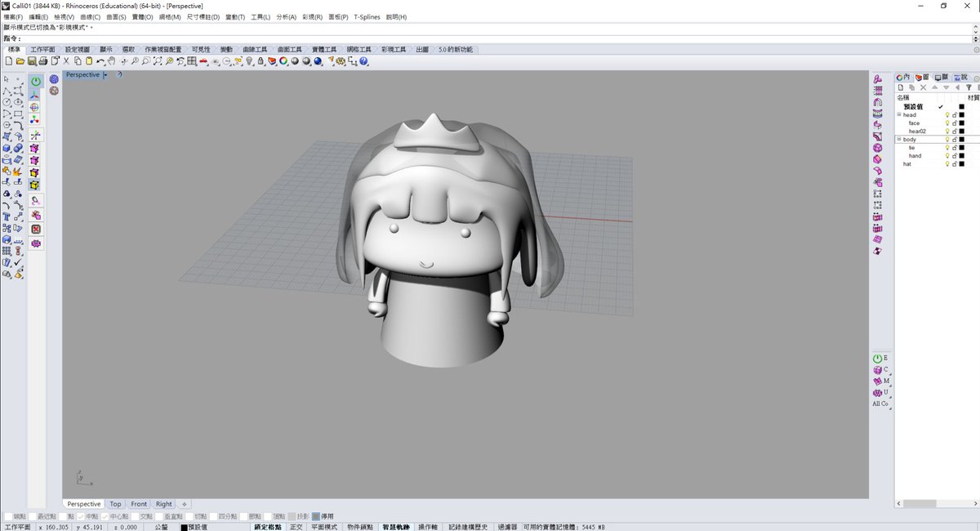Toggle 正交 ortho mode in status bar
The width and height of the screenshot is (980, 531).
click(x=296, y=527)
